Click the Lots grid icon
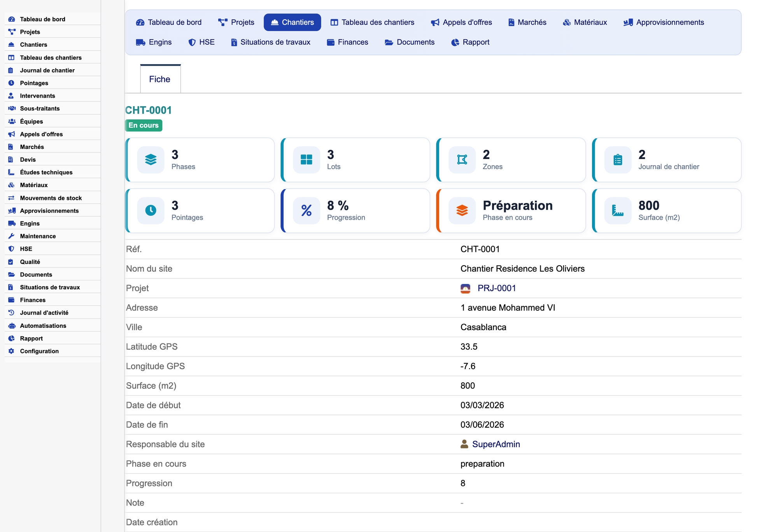 306,160
